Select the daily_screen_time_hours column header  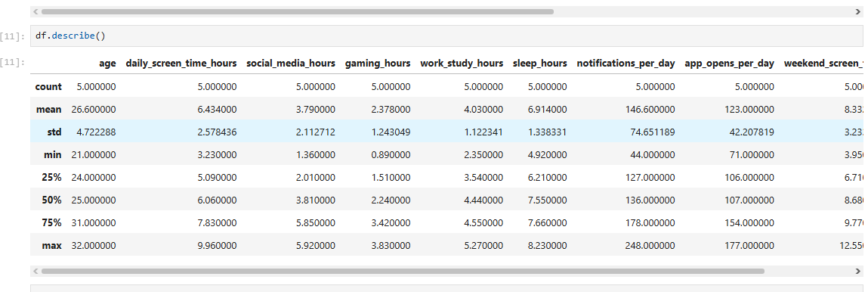pyautogui.click(x=181, y=64)
